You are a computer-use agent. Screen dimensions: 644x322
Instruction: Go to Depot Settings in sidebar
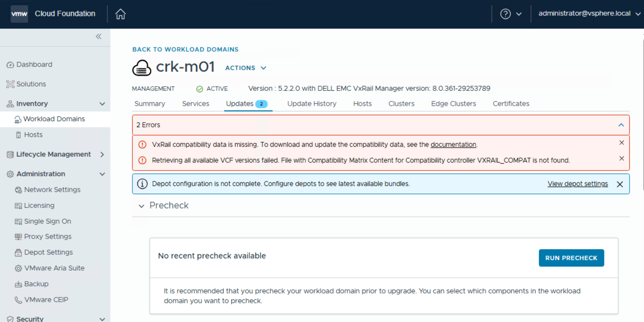(48, 252)
